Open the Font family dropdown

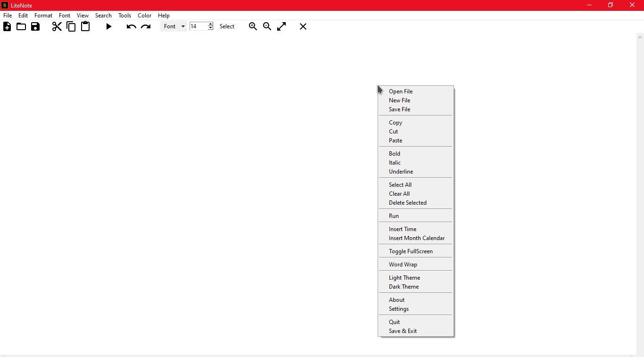click(174, 26)
